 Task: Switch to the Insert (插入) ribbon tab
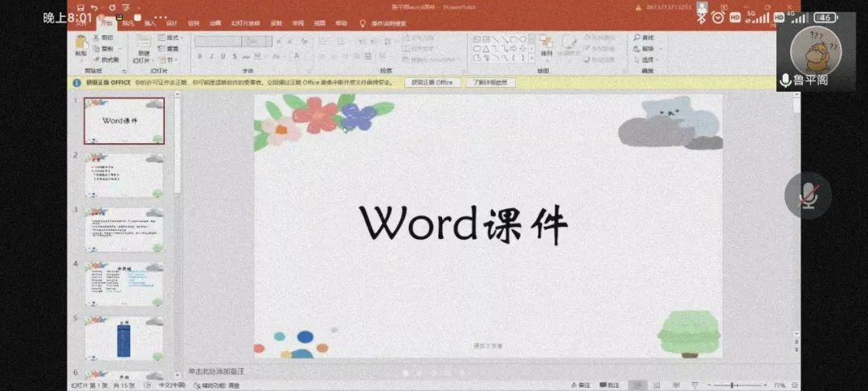pos(149,23)
